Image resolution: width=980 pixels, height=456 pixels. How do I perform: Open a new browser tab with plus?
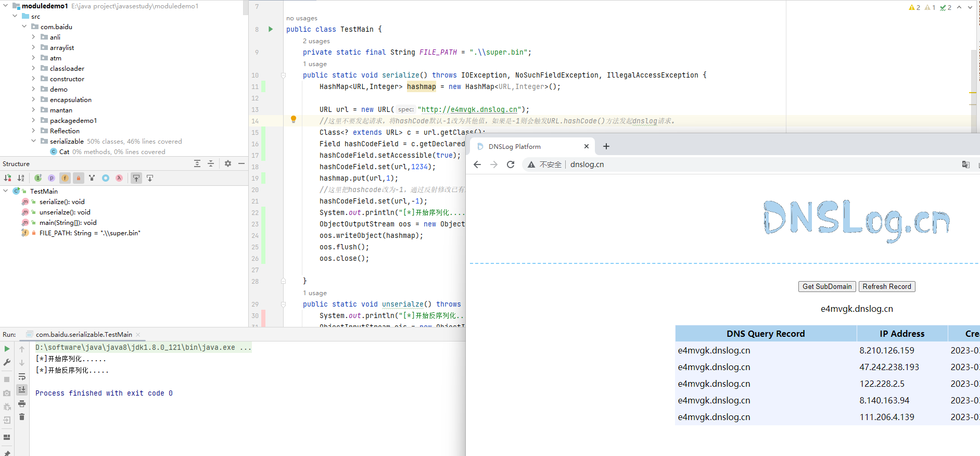coord(606,146)
